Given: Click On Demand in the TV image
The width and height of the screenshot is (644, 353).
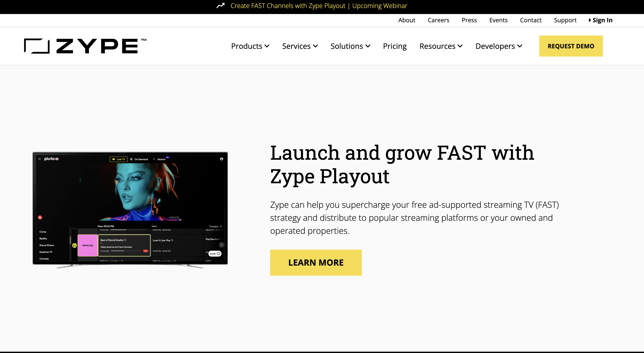Looking at the screenshot, I should (139, 159).
